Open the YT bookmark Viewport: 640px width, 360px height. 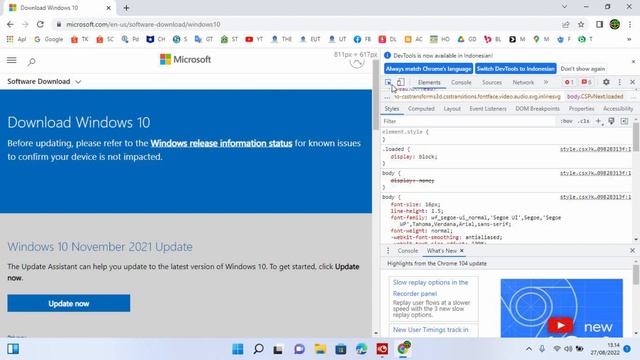254,39
